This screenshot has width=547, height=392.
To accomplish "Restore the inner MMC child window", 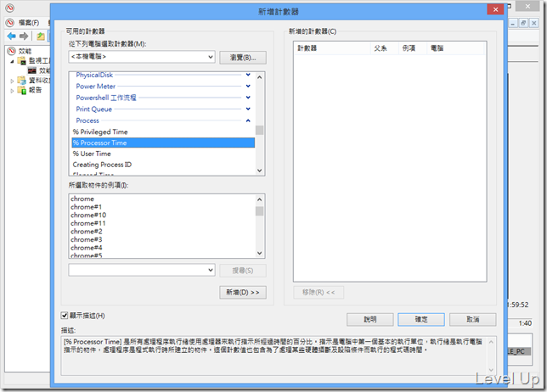I will tap(523, 23).
